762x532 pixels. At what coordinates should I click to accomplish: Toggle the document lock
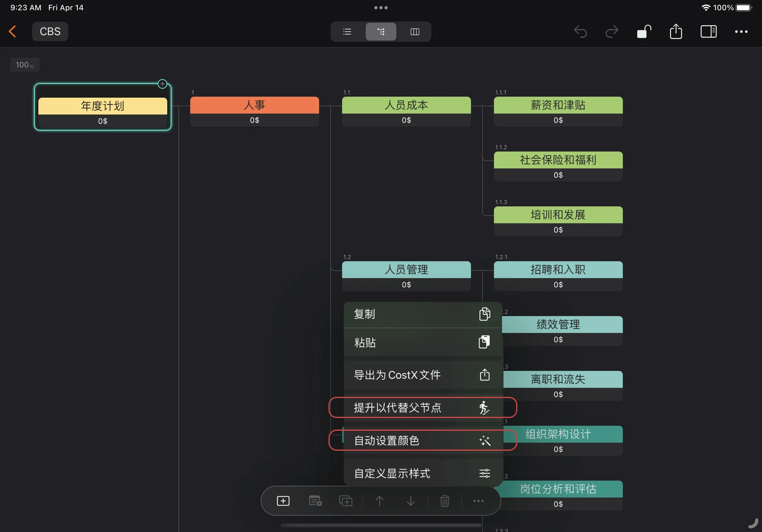coord(644,31)
